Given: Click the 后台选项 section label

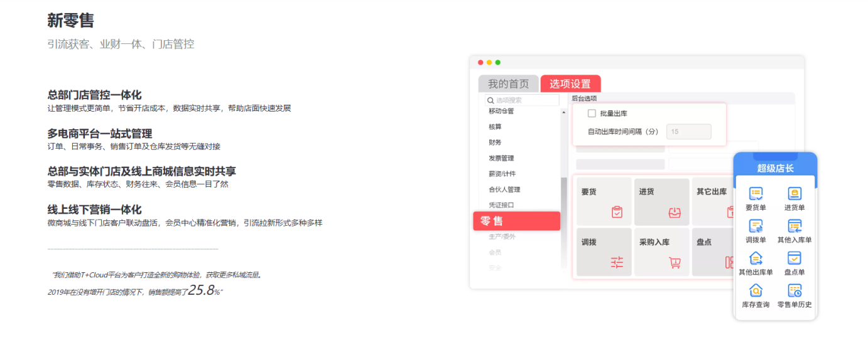Looking at the screenshot, I should click(x=584, y=98).
